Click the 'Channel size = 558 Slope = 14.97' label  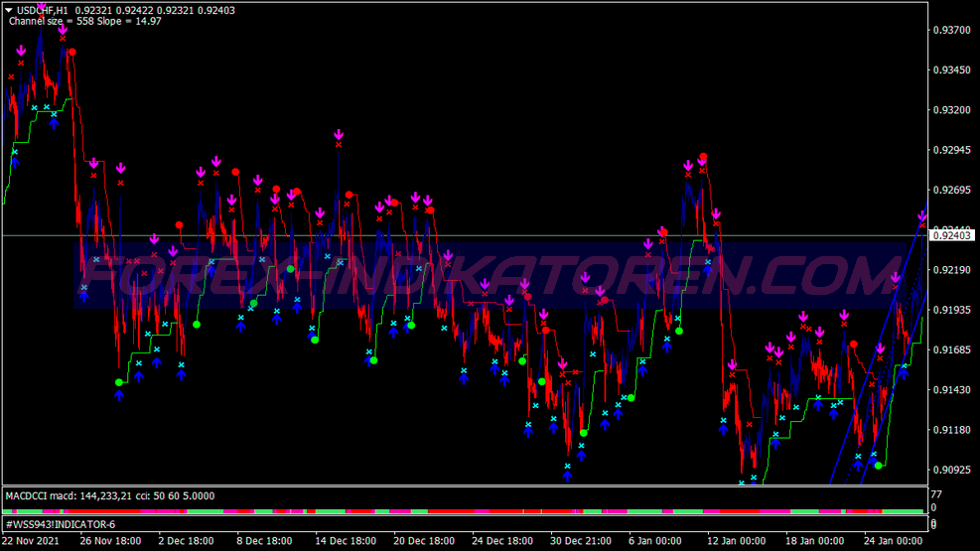[x=85, y=21]
